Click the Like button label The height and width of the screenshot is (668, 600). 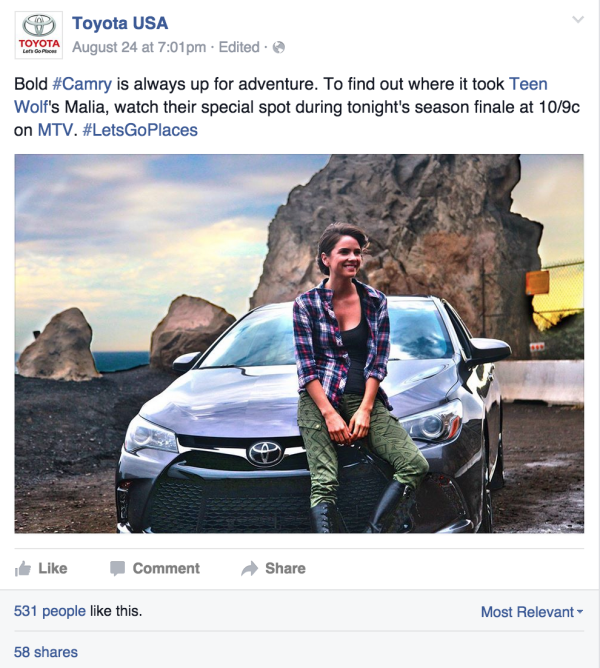click(53, 568)
